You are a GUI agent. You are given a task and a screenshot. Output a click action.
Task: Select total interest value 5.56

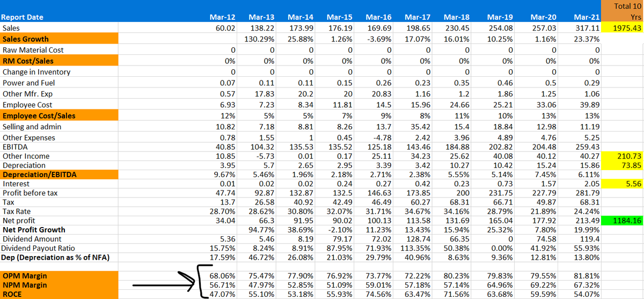(x=633, y=184)
